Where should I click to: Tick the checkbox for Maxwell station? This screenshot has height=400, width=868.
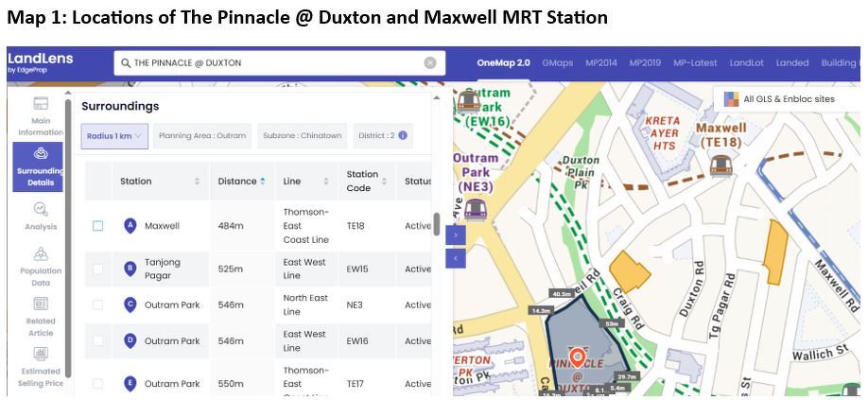(98, 226)
